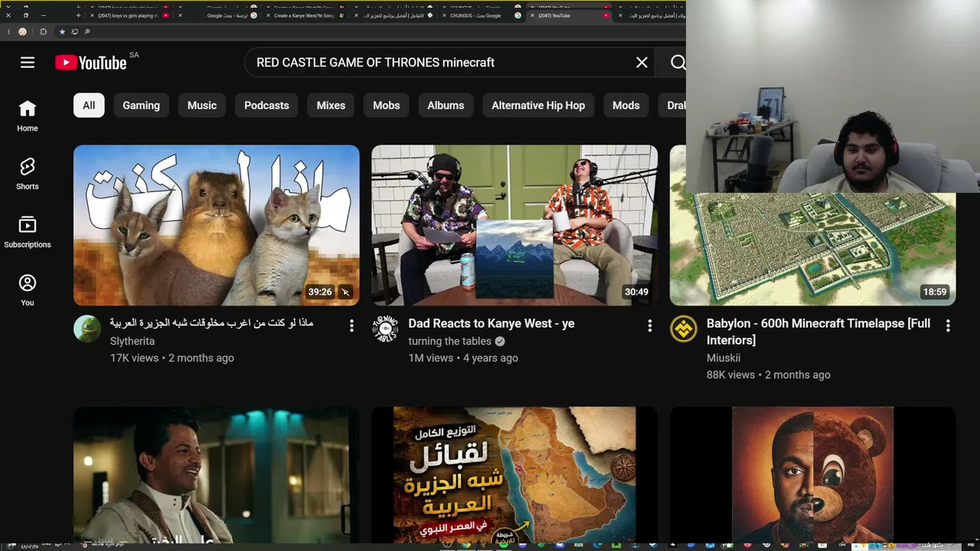Select the Gaming filter chip
This screenshot has height=551, width=980.
coord(142,106)
